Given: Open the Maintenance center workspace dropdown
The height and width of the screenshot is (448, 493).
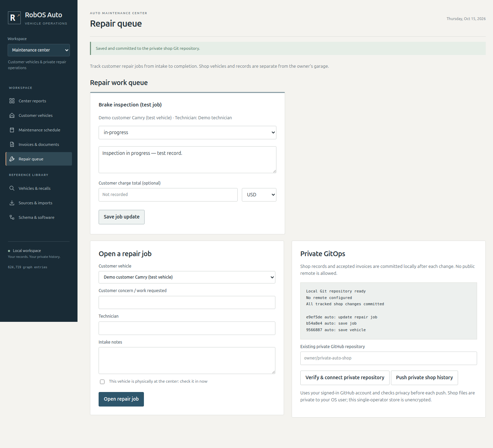Looking at the screenshot, I should point(39,50).
